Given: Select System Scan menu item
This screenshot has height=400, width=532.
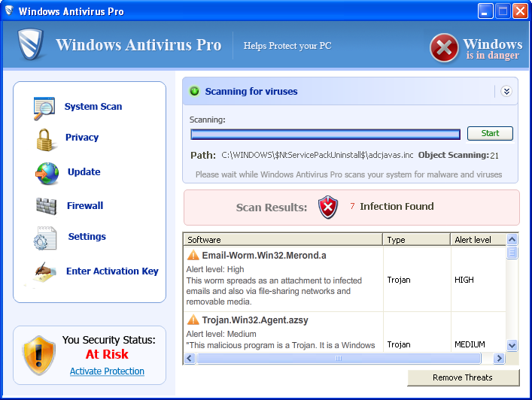Looking at the screenshot, I should click(x=93, y=107).
